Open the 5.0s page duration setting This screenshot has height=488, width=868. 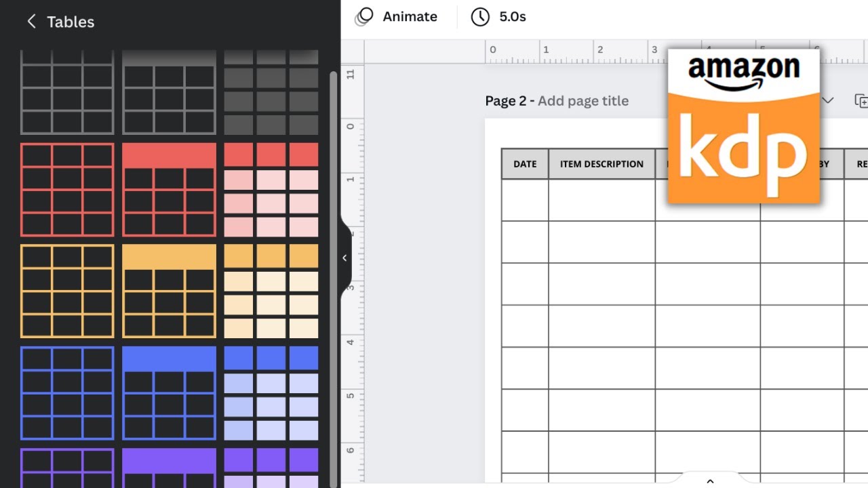pyautogui.click(x=498, y=17)
